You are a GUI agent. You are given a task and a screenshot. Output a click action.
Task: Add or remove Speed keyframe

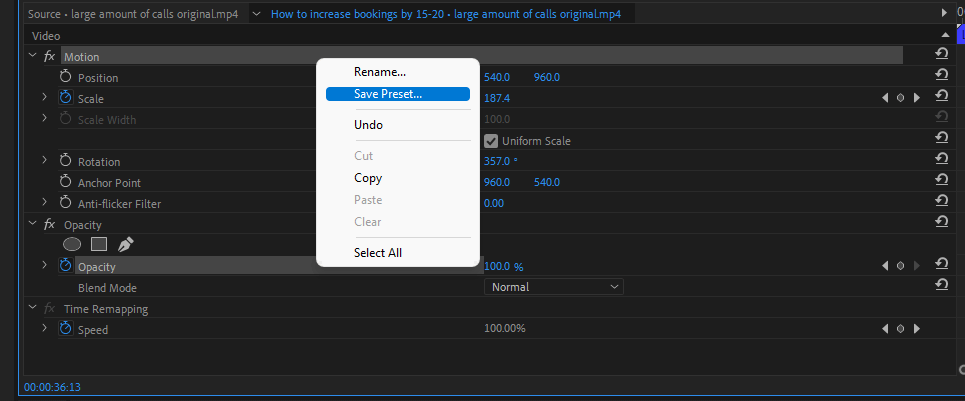tap(900, 329)
